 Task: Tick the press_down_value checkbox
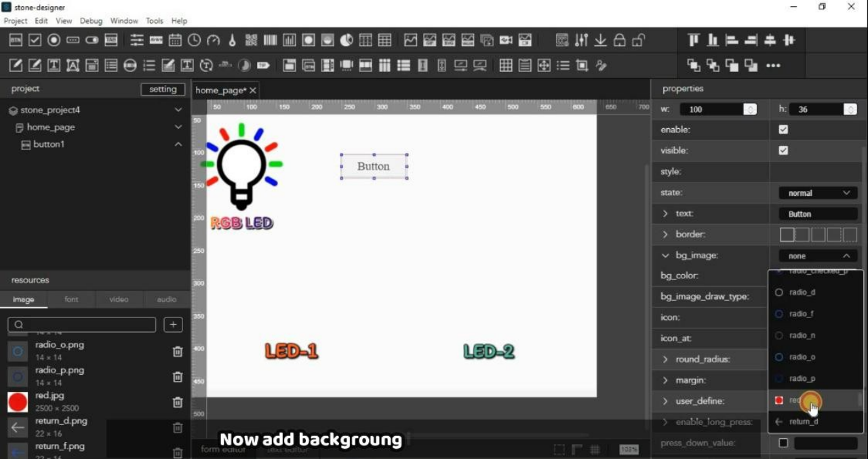783,443
